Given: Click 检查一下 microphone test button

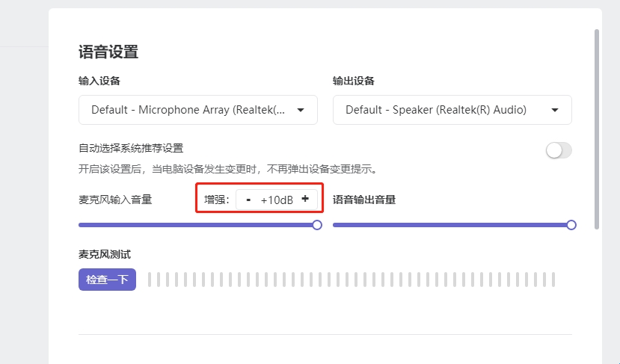Looking at the screenshot, I should click(107, 280).
